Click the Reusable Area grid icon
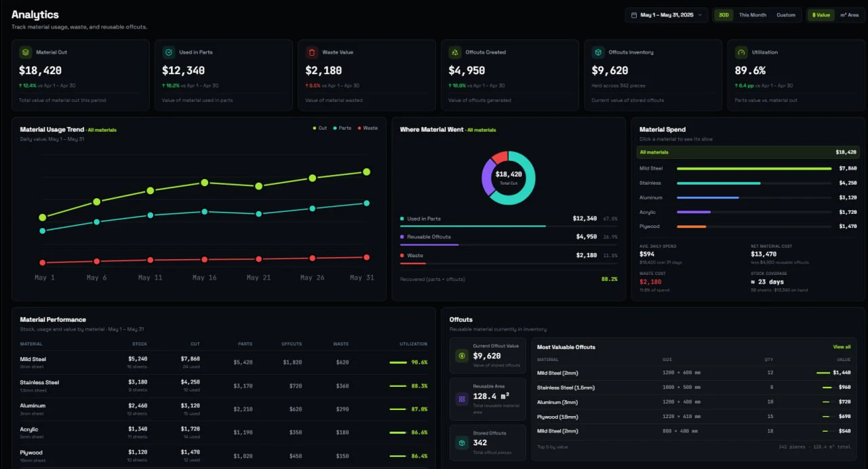This screenshot has width=868, height=469. coord(462,399)
